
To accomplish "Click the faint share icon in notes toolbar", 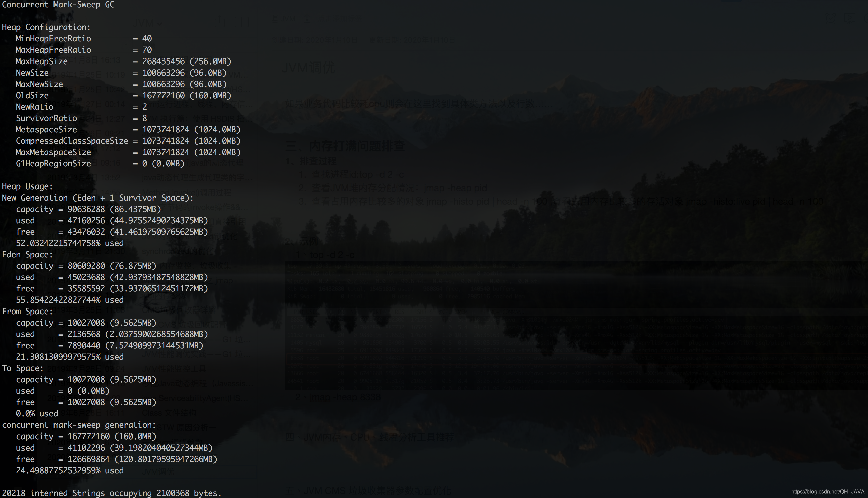I will tap(220, 22).
